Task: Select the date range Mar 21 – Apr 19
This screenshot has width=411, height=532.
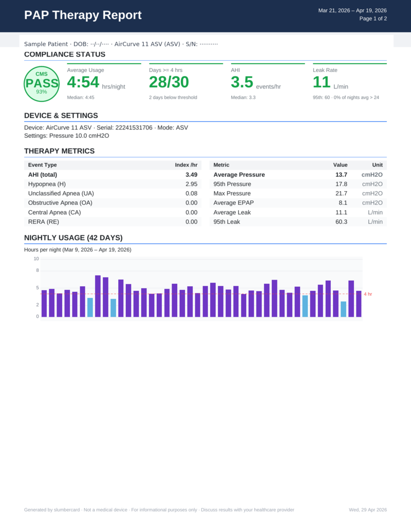Action: [x=352, y=10]
